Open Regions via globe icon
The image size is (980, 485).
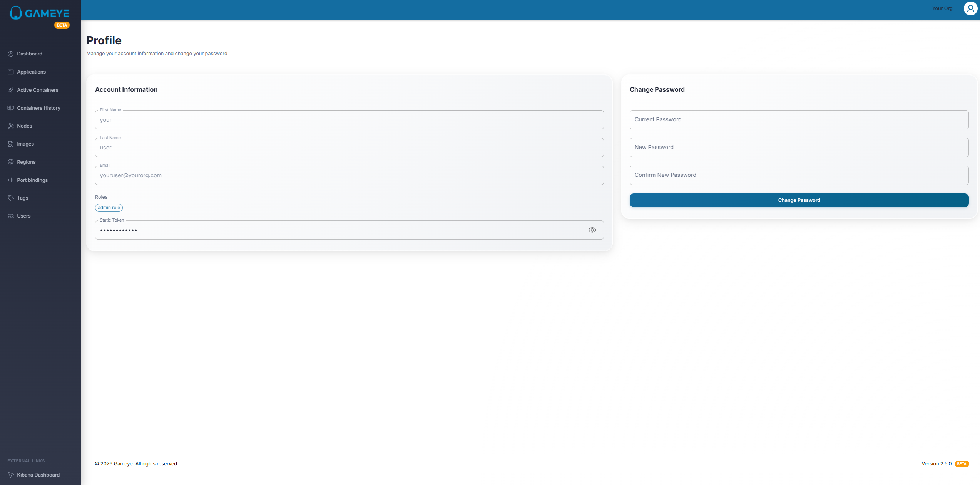coord(11,162)
